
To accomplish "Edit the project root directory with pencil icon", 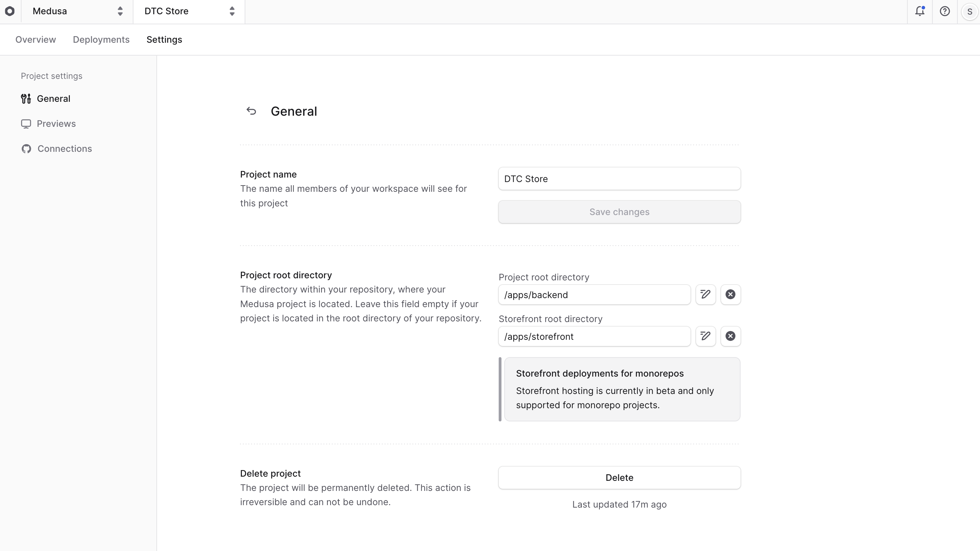I will [705, 294].
